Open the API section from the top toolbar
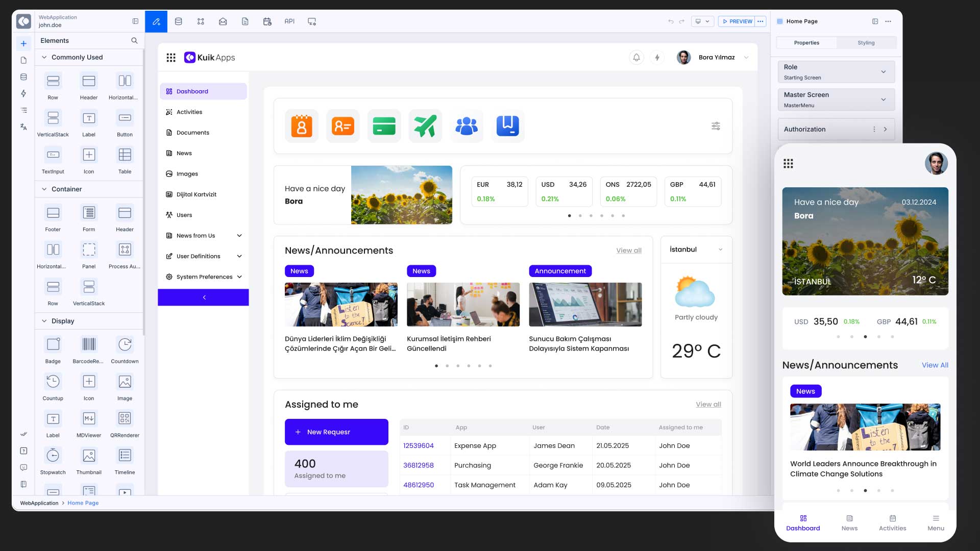Screen dimensions: 980x551 tap(289, 21)
